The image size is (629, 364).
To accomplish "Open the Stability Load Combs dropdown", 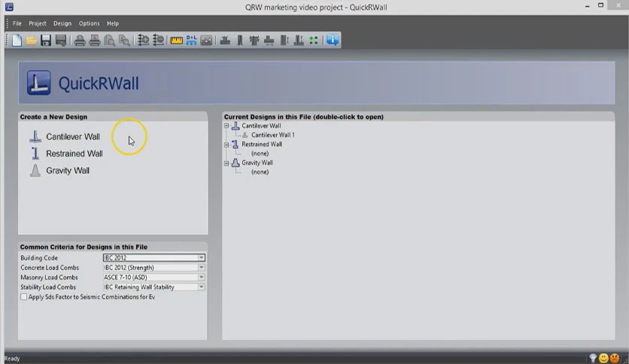I will click(202, 287).
